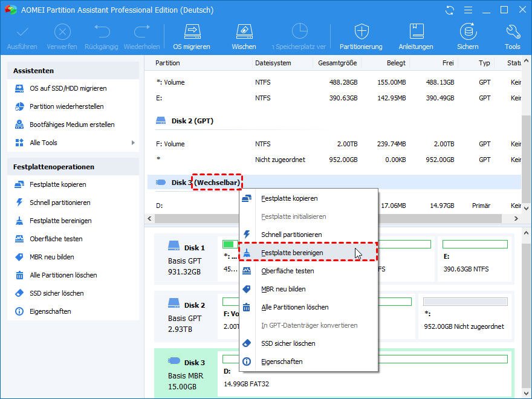Image resolution: width=532 pixels, height=399 pixels.
Task: Click Alle Partitionen löschen in context menu
Action: (308, 307)
